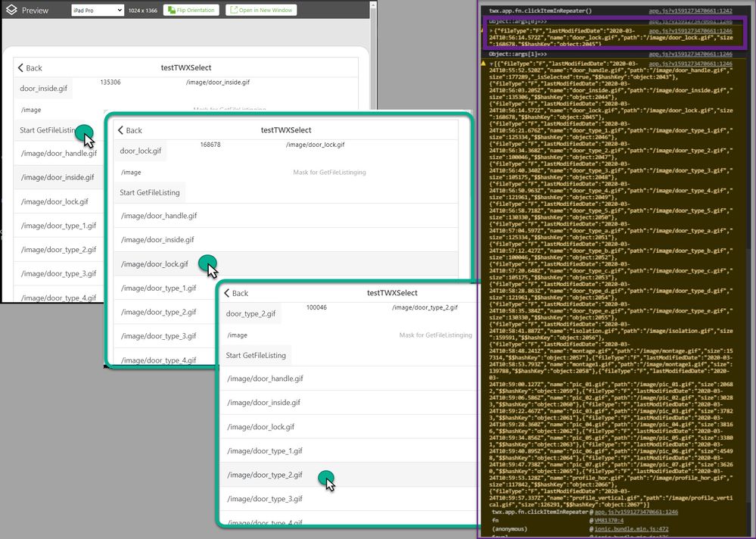Select /image/door_type_1.gif in the back preview

(x=58, y=226)
